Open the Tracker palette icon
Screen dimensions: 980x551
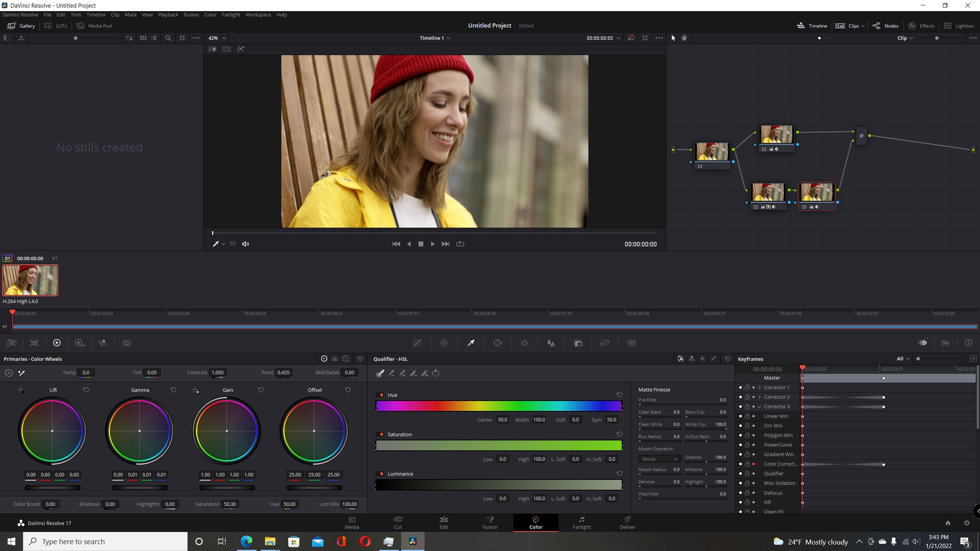pyautogui.click(x=524, y=343)
